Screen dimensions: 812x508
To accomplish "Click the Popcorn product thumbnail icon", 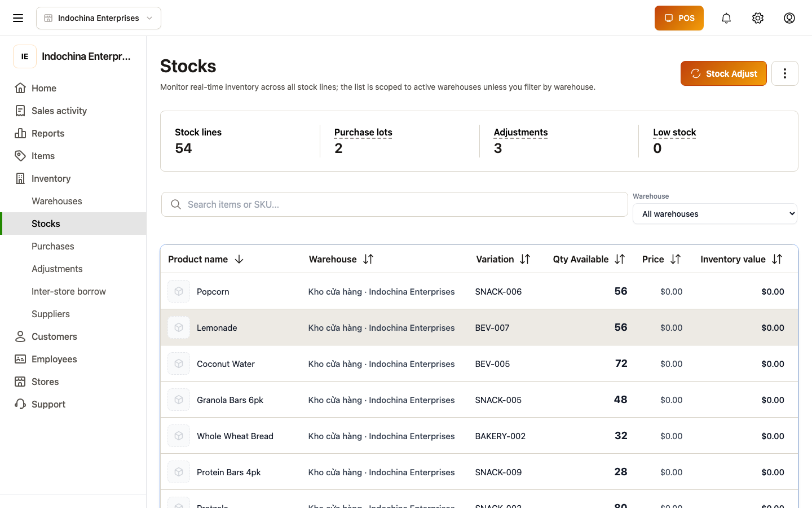I will 179,291.
